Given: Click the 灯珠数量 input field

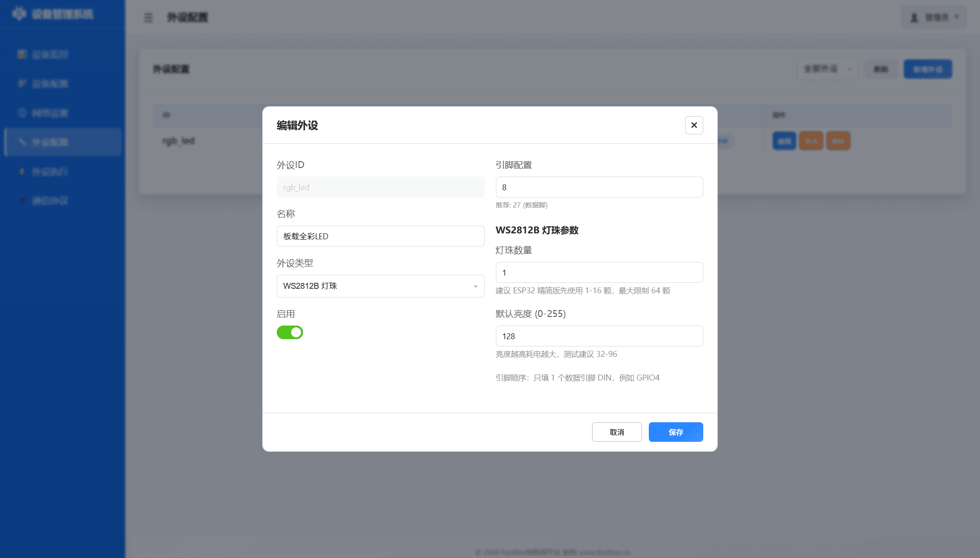Looking at the screenshot, I should [x=599, y=272].
